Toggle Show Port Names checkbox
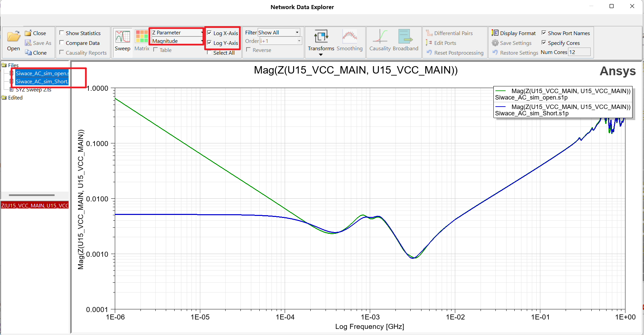The image size is (644, 335). coord(544,33)
